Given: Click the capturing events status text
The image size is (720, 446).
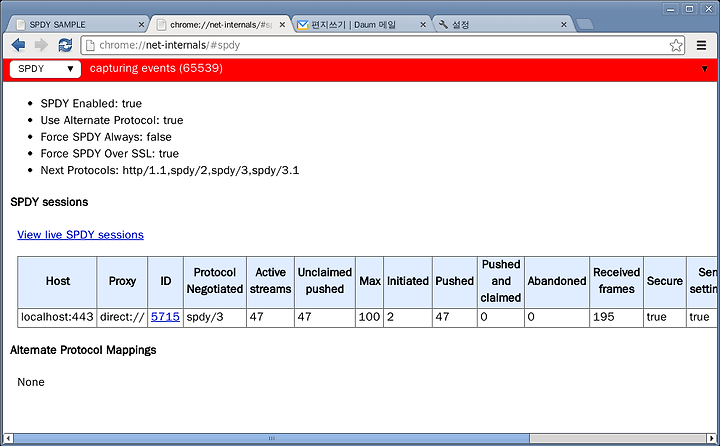Looking at the screenshot, I should (156, 68).
